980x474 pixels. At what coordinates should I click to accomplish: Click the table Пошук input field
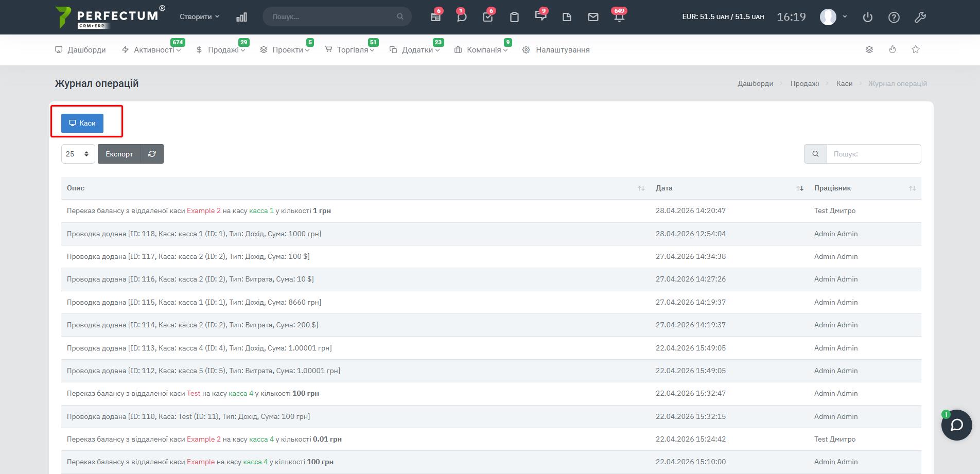coord(873,154)
